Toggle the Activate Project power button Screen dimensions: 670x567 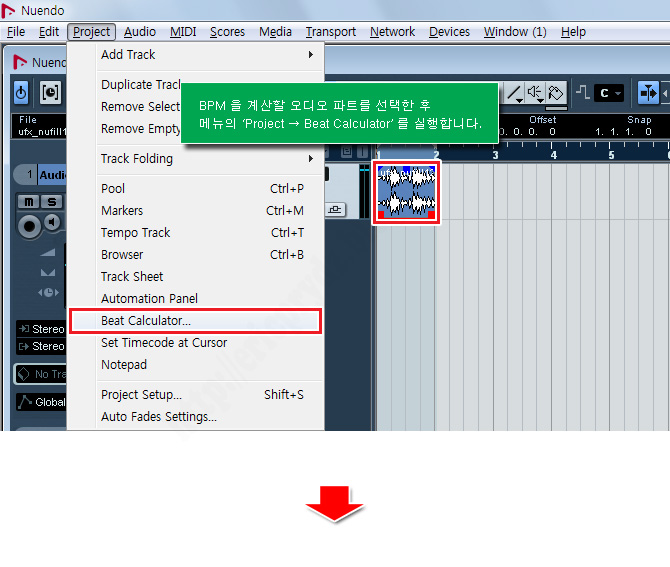click(21, 92)
